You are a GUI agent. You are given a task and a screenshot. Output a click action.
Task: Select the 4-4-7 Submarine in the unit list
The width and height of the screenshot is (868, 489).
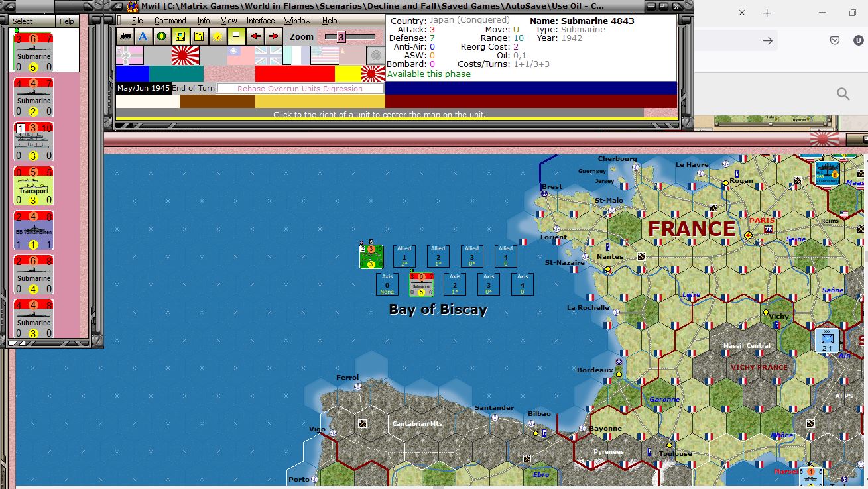pyautogui.click(x=34, y=97)
